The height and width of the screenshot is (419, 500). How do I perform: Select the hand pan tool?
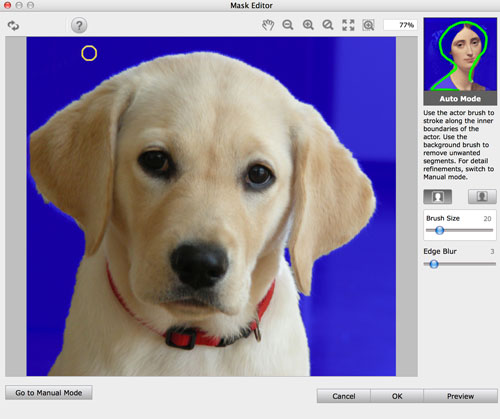pos(268,25)
